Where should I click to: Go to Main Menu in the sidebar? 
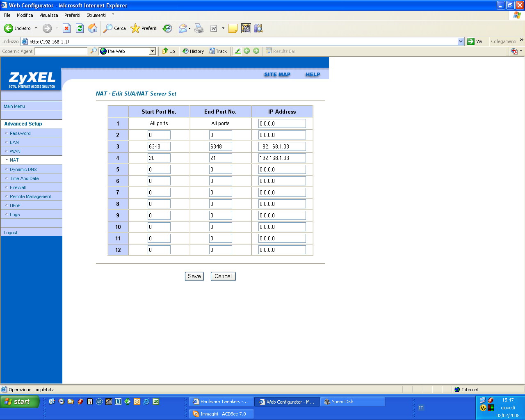pos(14,106)
